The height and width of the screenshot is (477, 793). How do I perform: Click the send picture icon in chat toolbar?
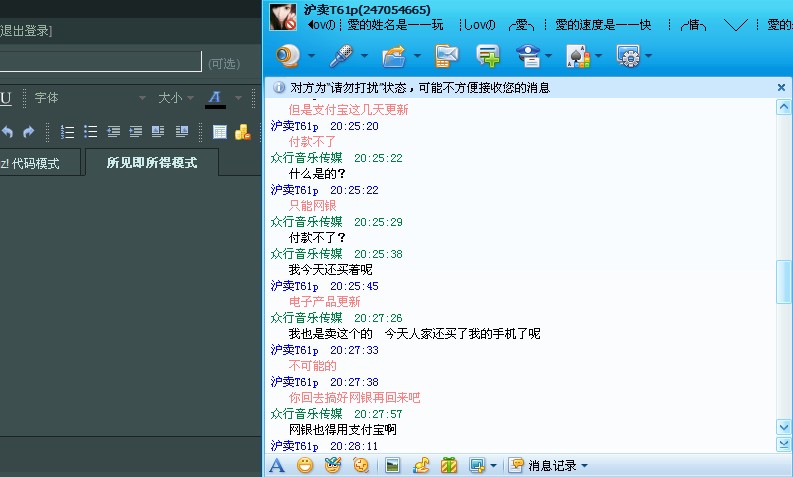(393, 465)
